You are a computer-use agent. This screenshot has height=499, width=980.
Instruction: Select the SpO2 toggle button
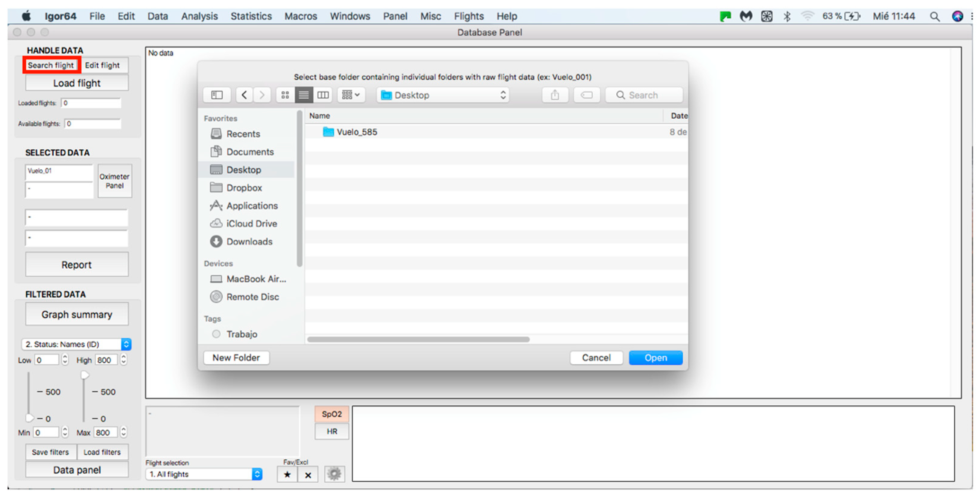[331, 414]
